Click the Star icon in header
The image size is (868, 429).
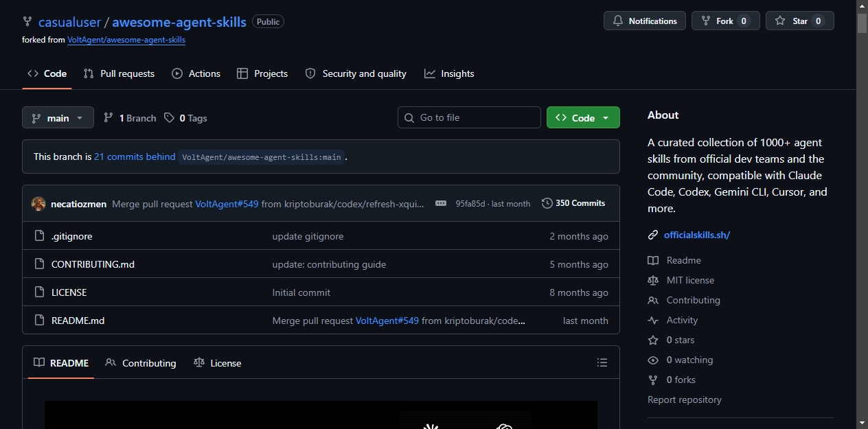[x=780, y=21]
